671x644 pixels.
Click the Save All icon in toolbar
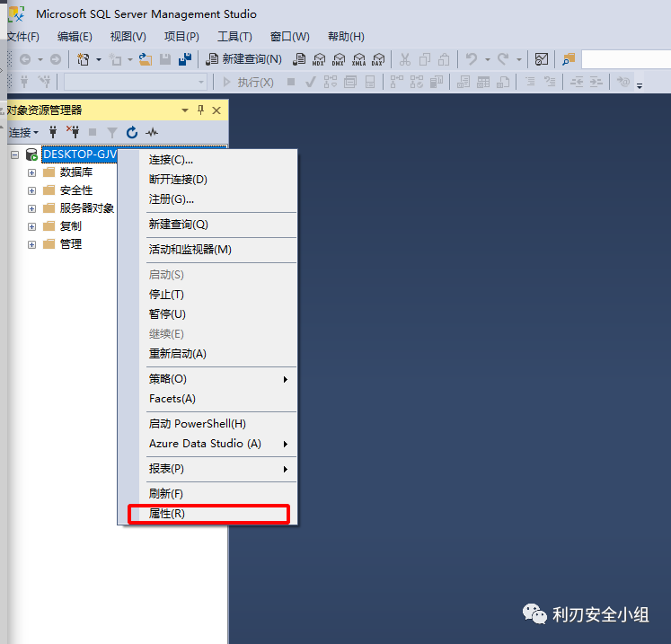click(185, 59)
